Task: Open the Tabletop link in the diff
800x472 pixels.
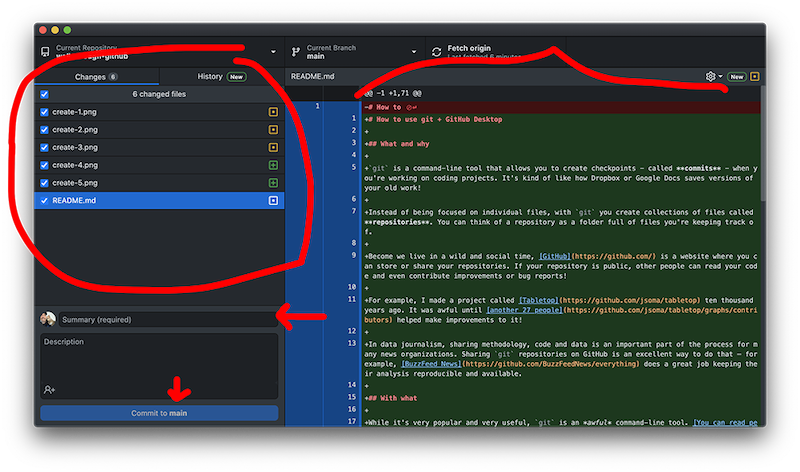Action: coord(538,300)
